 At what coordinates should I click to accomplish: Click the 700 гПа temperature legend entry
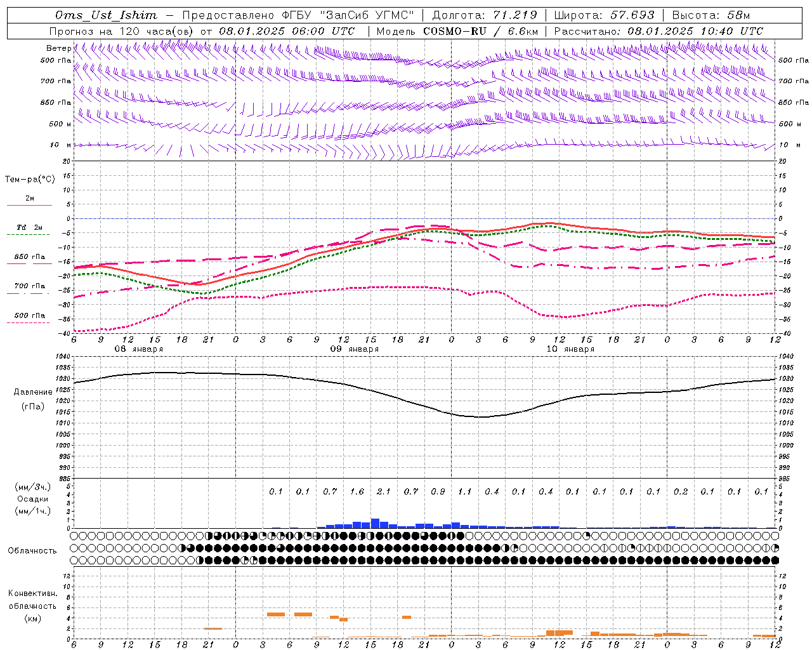tap(29, 286)
